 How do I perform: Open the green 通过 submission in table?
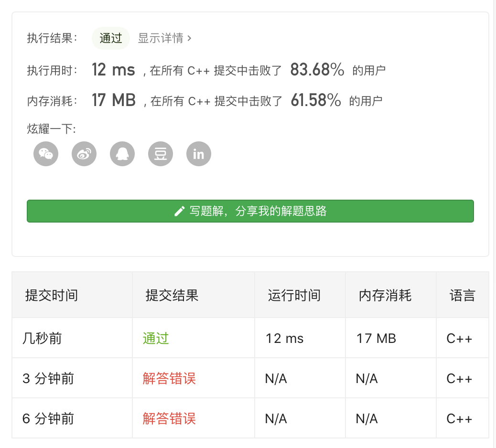(156, 339)
